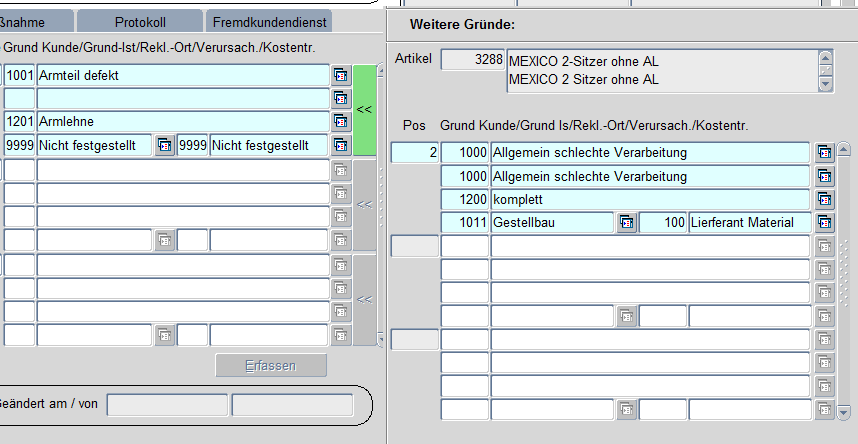Open lookup icon beside komplett field
This screenshot has height=444, width=858.
(x=824, y=199)
